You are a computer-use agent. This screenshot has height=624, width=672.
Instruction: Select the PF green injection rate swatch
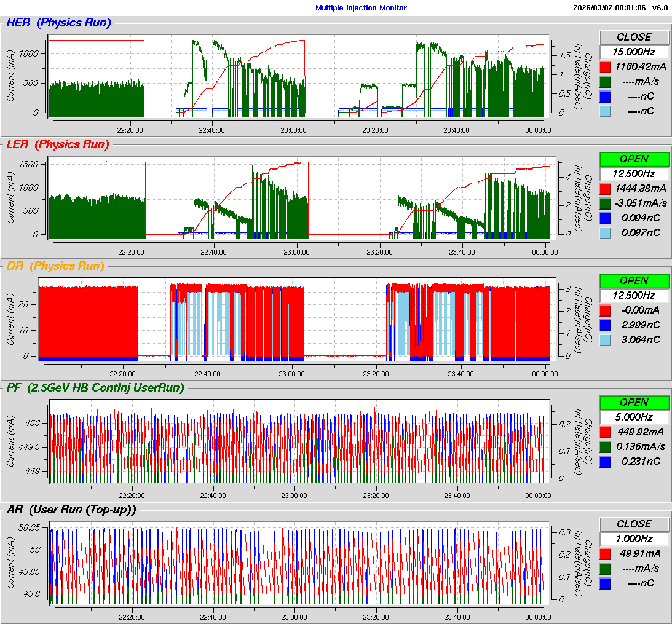coord(605,446)
